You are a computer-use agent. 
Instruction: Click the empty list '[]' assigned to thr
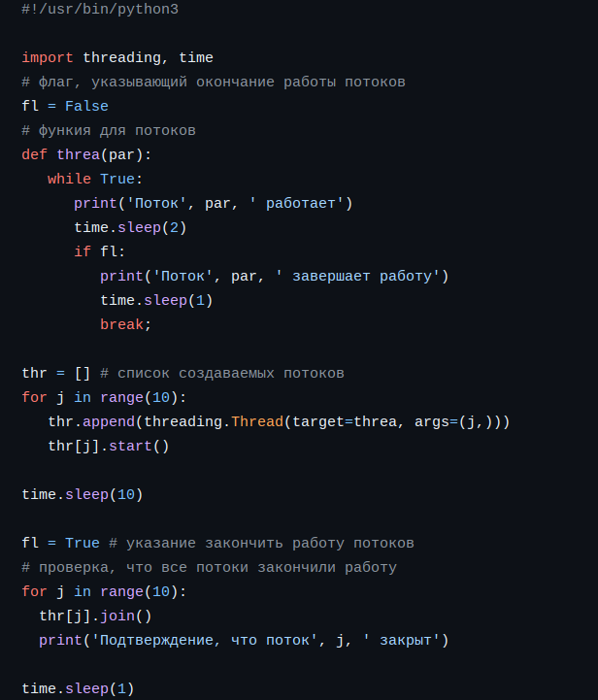pyautogui.click(x=83, y=373)
